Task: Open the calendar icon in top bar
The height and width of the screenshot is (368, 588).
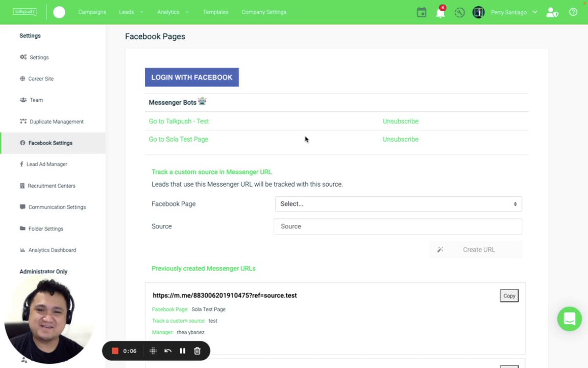Action: pyautogui.click(x=422, y=12)
